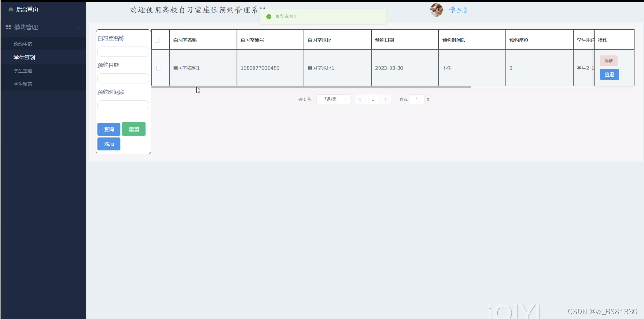Click the 详情 details button in row
644x319 pixels.
609,61
